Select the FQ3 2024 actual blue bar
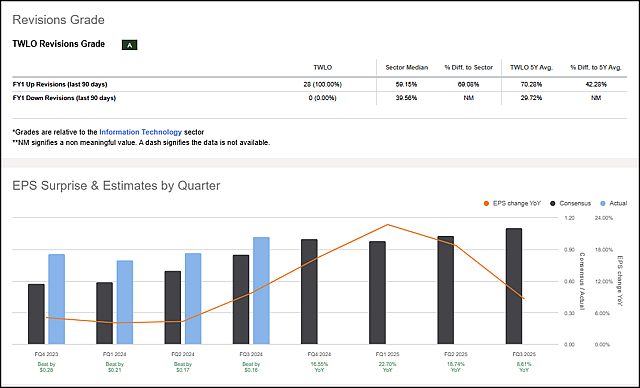Screen dimensions: 640x388 (261, 290)
